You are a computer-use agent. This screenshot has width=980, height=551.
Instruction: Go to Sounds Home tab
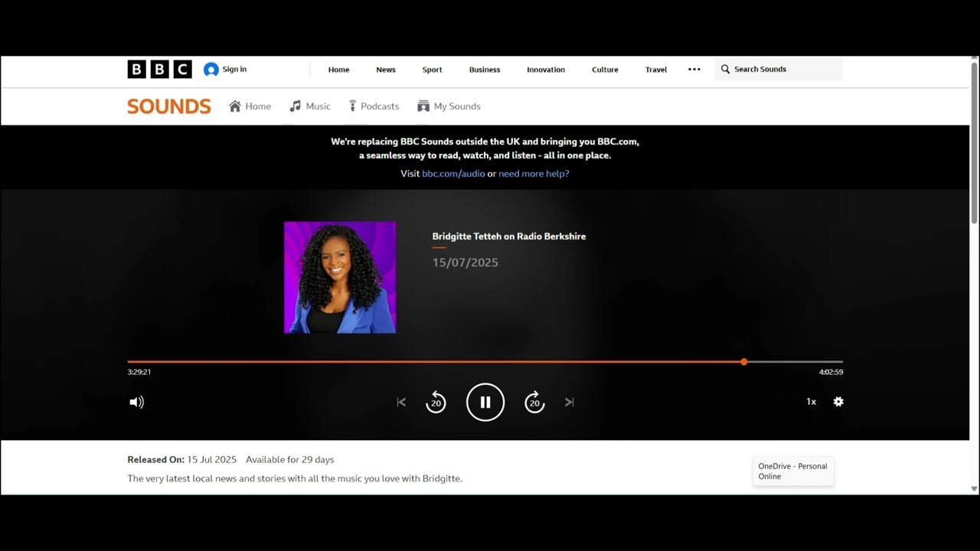point(250,106)
